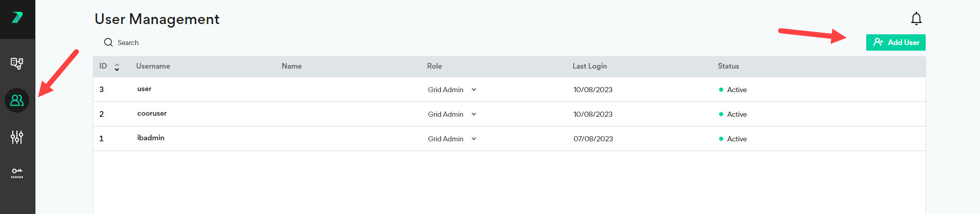The image size is (980, 214).
Task: Open the User Management sidebar icon
Action: coord(17,100)
